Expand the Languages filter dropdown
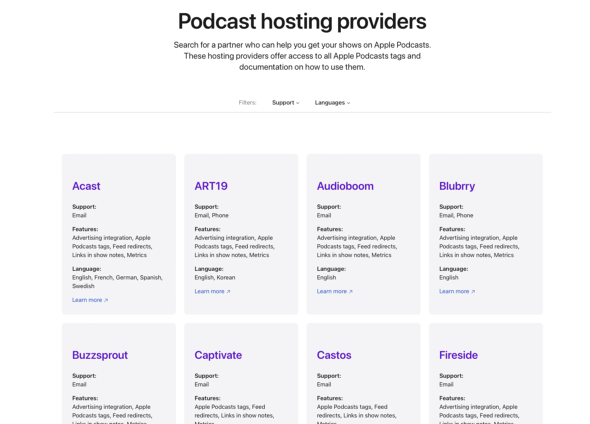The width and height of the screenshot is (590, 424). pyautogui.click(x=332, y=103)
